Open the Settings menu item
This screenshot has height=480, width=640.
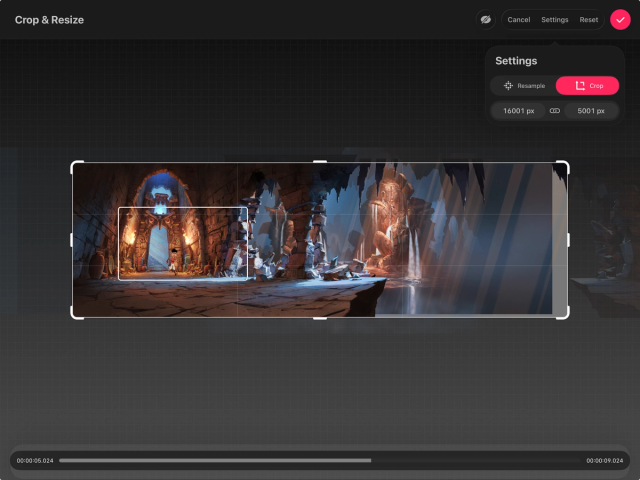tap(554, 20)
